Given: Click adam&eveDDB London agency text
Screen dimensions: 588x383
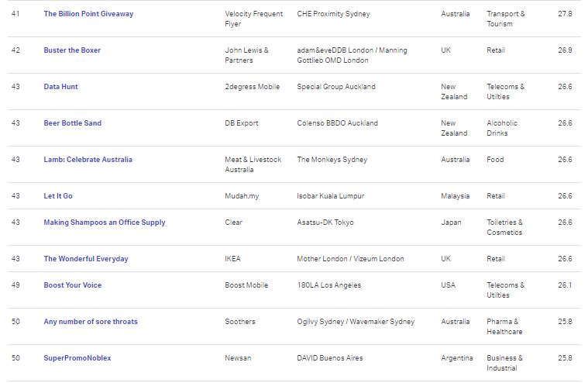Looking at the screenshot, I should (x=335, y=50).
